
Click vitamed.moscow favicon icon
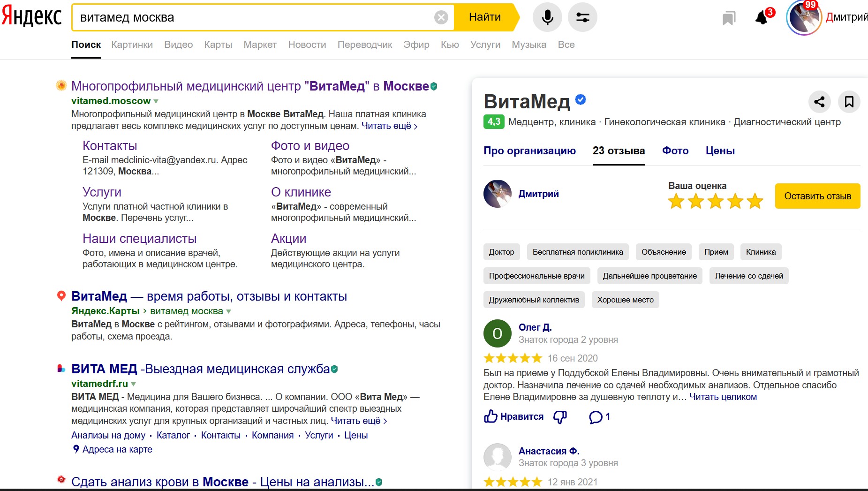point(61,85)
